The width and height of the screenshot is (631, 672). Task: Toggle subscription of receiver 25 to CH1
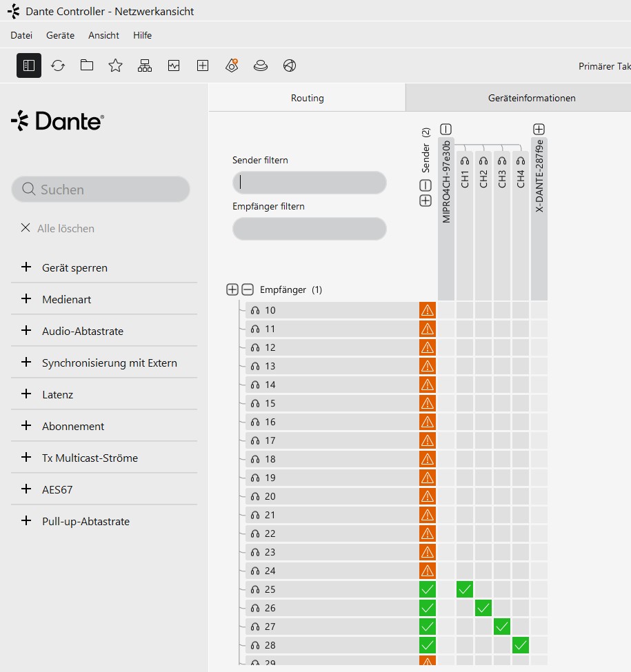pos(465,589)
